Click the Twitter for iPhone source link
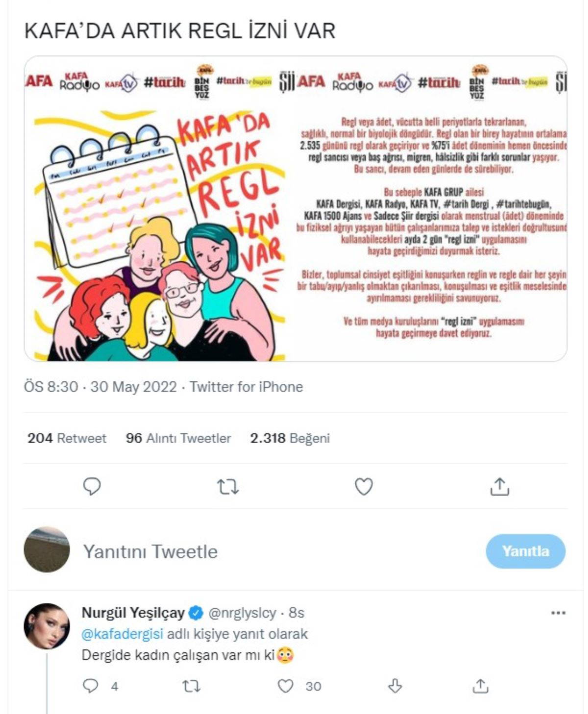 [246, 387]
